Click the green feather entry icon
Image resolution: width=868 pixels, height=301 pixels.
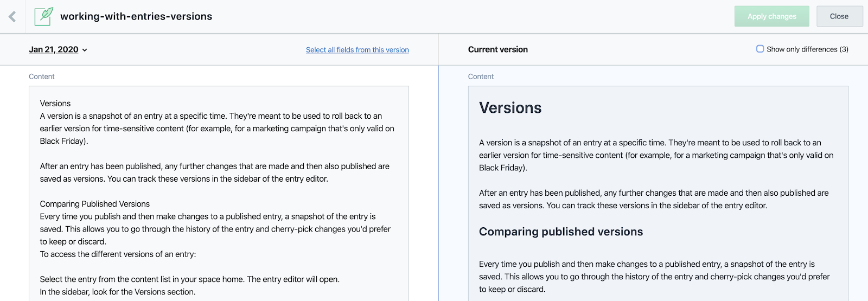click(44, 16)
